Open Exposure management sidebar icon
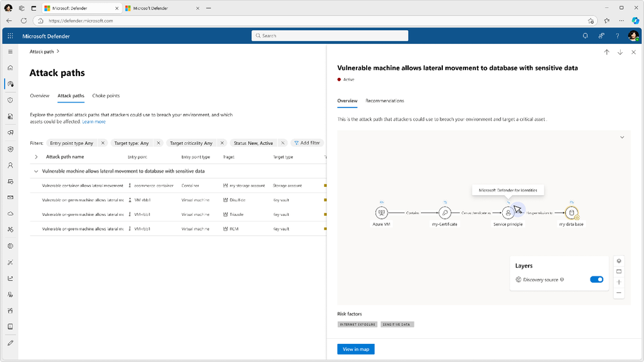Viewport: 644px width, 362px height. click(10, 84)
